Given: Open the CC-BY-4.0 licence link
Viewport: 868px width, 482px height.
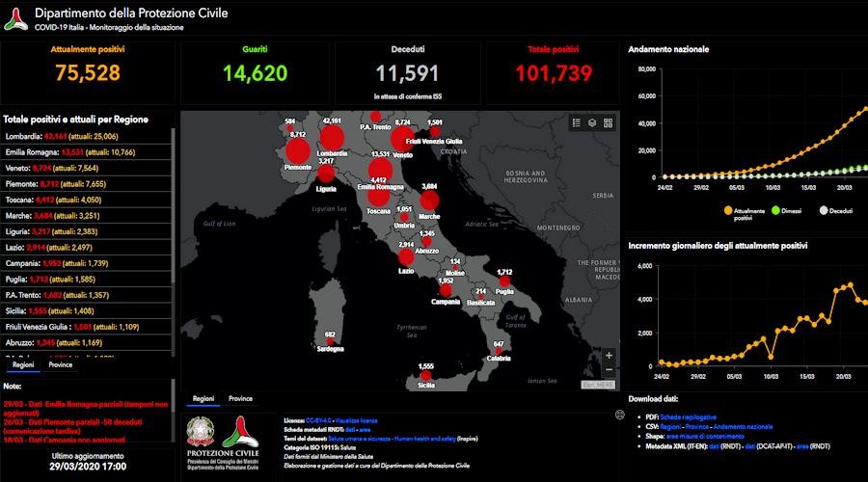Looking at the screenshot, I should (318, 421).
